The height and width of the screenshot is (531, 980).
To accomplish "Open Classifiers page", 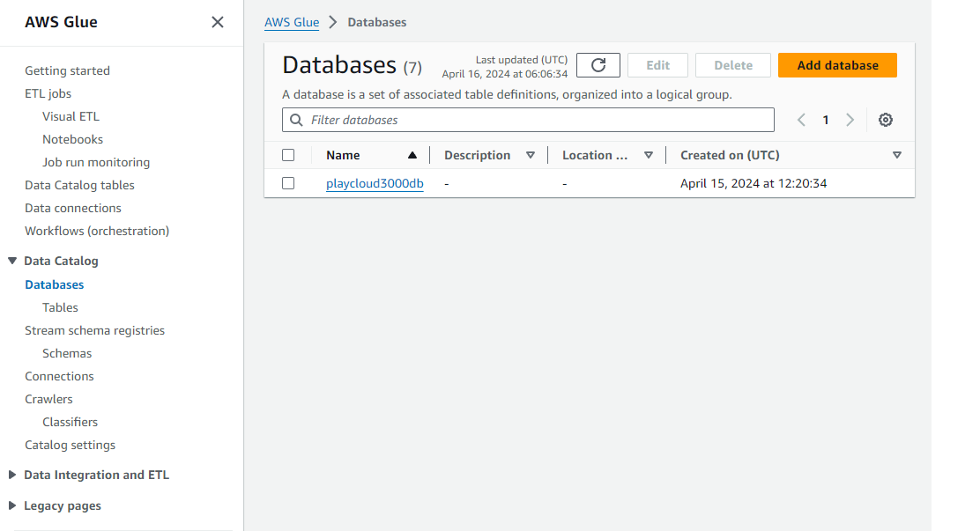I will [x=70, y=423].
